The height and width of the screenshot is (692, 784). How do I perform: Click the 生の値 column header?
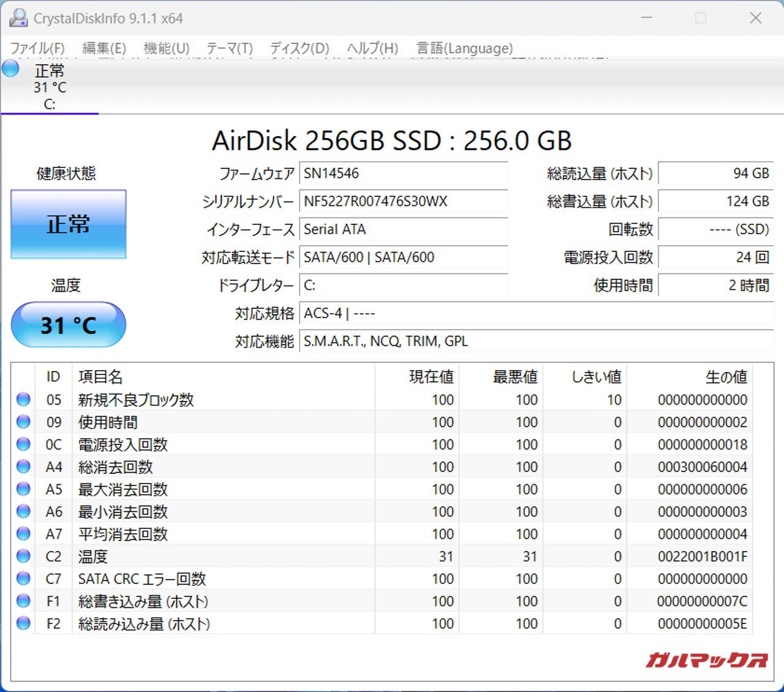726,377
